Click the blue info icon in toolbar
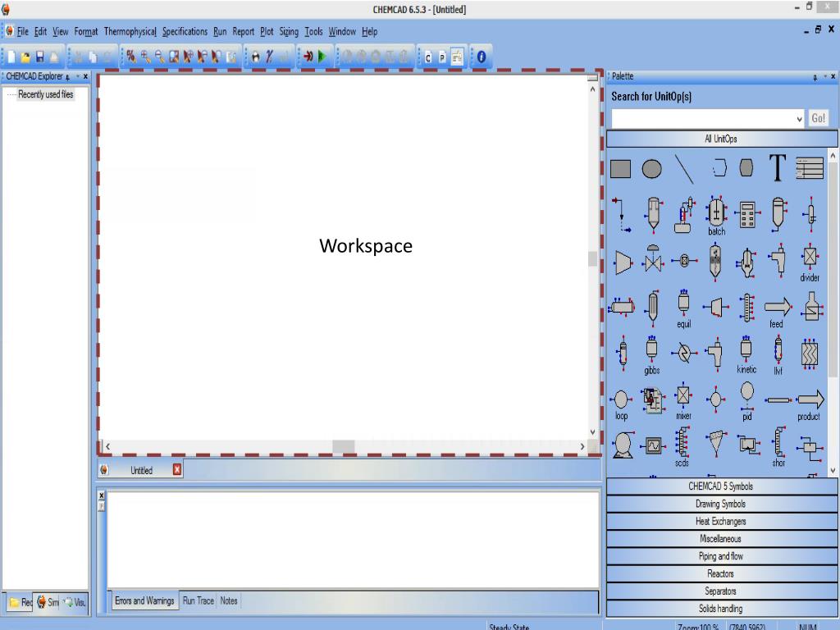The width and height of the screenshot is (840, 630). [481, 57]
